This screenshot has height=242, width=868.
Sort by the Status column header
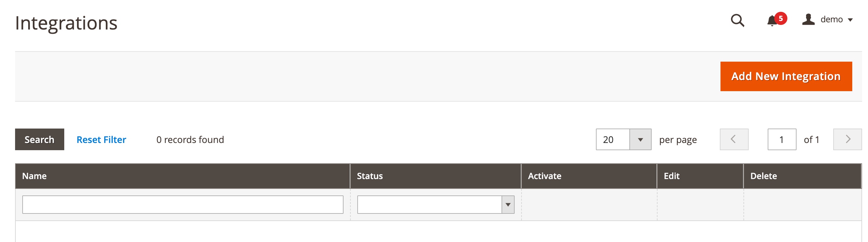pyautogui.click(x=370, y=176)
